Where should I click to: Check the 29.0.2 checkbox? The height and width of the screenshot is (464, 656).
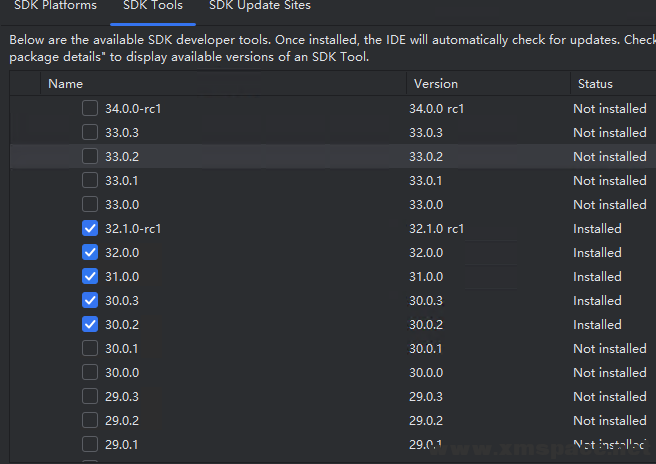(90, 421)
